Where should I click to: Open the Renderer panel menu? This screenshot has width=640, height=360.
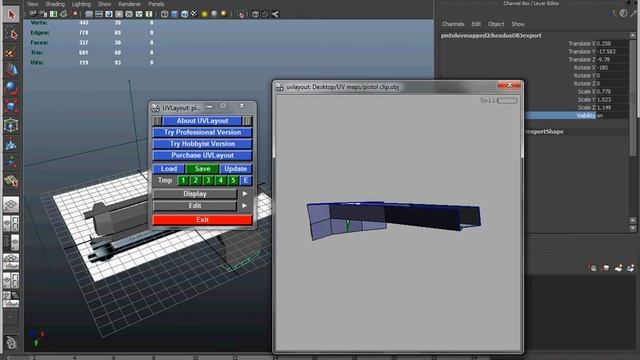(130, 4)
